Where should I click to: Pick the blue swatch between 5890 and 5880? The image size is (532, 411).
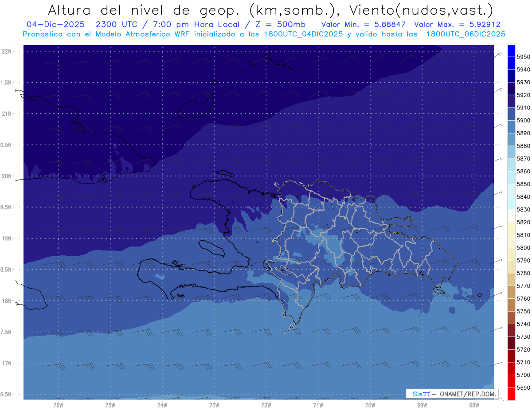click(x=511, y=140)
